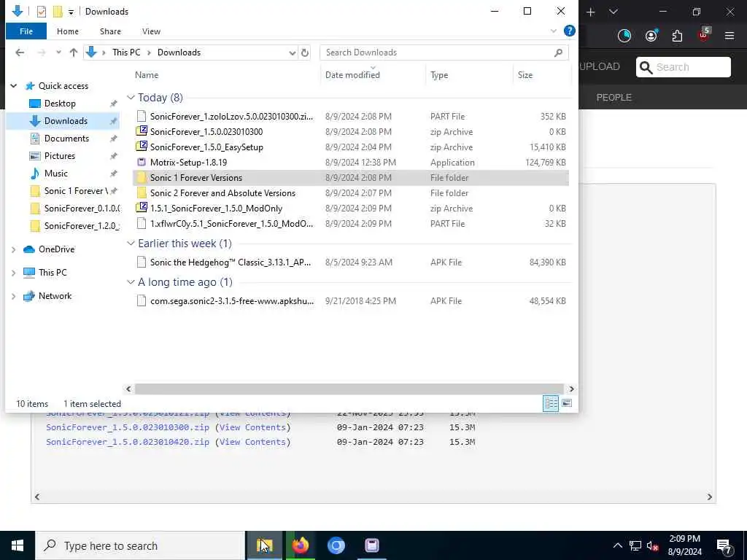747x560 pixels.
Task: Select Documents in Quick access
Action: click(66, 138)
